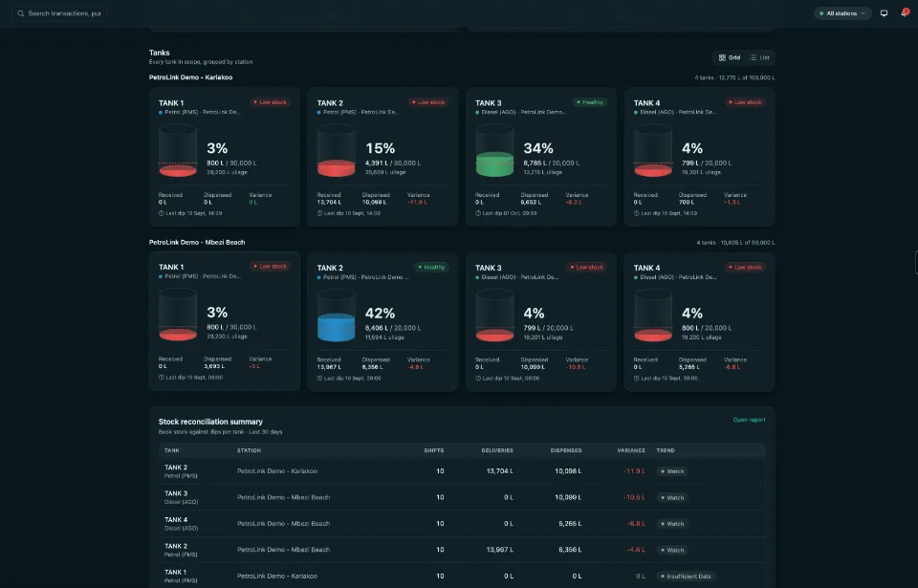The width and height of the screenshot is (918, 588).
Task: Click the TANK column header
Action: click(171, 450)
